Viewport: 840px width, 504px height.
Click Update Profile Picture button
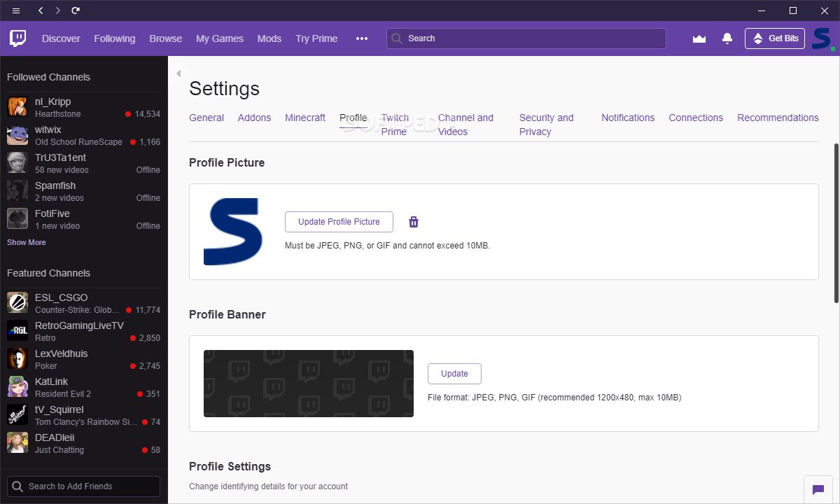pyautogui.click(x=339, y=222)
